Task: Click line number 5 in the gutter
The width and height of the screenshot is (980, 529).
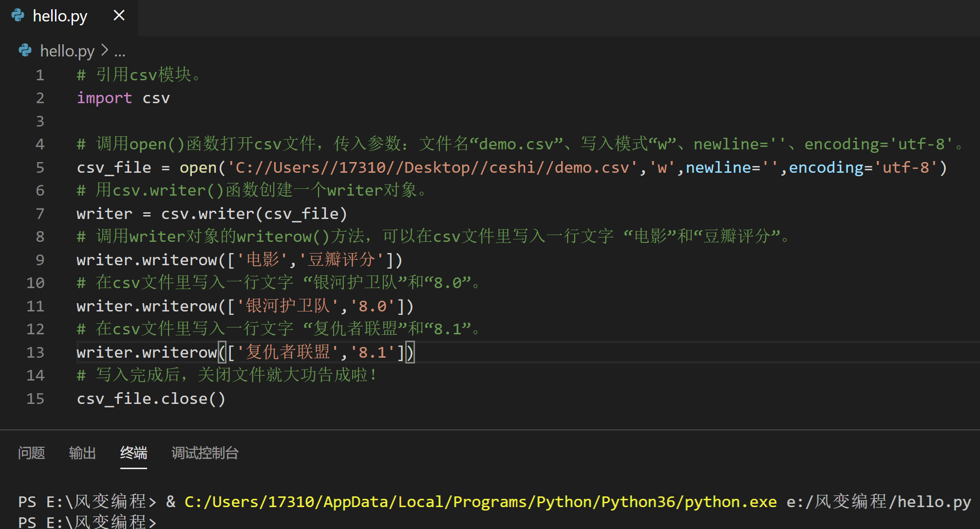Action: [x=40, y=167]
